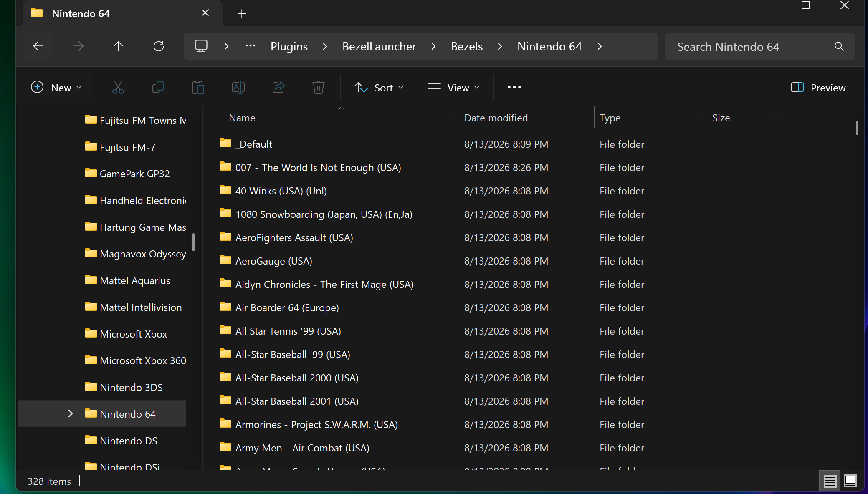Sort by Date modified column header
The height and width of the screenshot is (494, 868).
click(x=526, y=118)
